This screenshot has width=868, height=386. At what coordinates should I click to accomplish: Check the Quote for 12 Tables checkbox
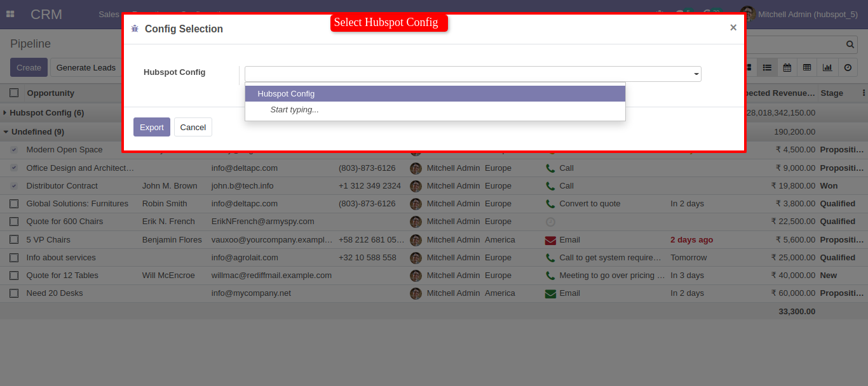click(x=14, y=276)
